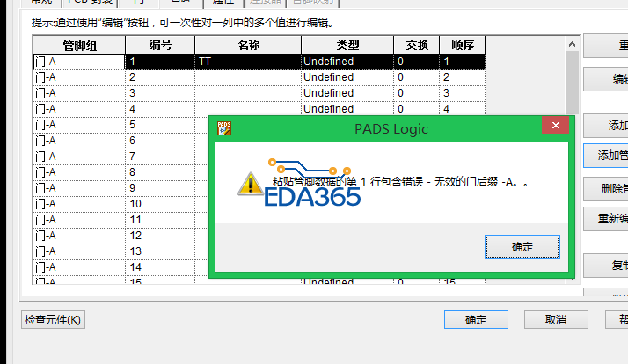Click the empty 名称 cell of pin 3
The width and height of the screenshot is (628, 364).
(x=248, y=93)
